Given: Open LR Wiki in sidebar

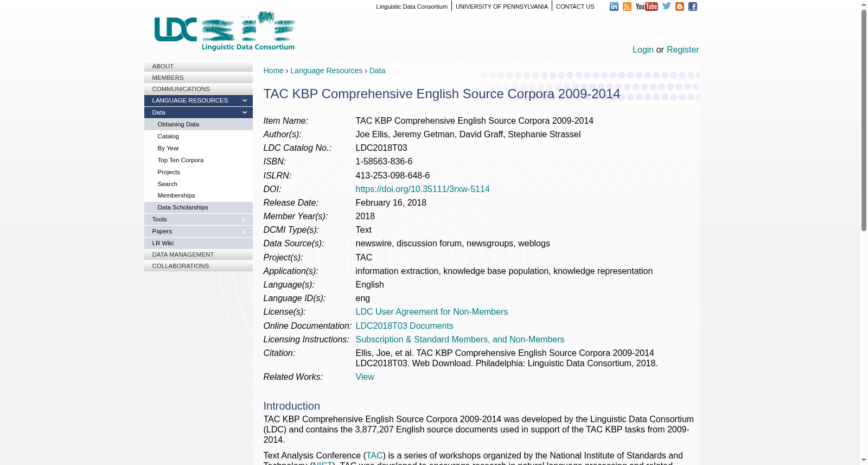Looking at the screenshot, I should coord(199,243).
